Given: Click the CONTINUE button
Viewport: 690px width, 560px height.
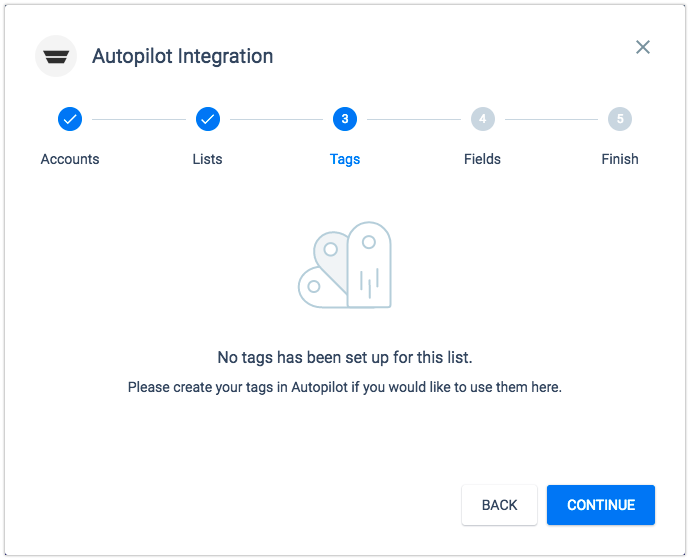Looking at the screenshot, I should [x=601, y=505].
